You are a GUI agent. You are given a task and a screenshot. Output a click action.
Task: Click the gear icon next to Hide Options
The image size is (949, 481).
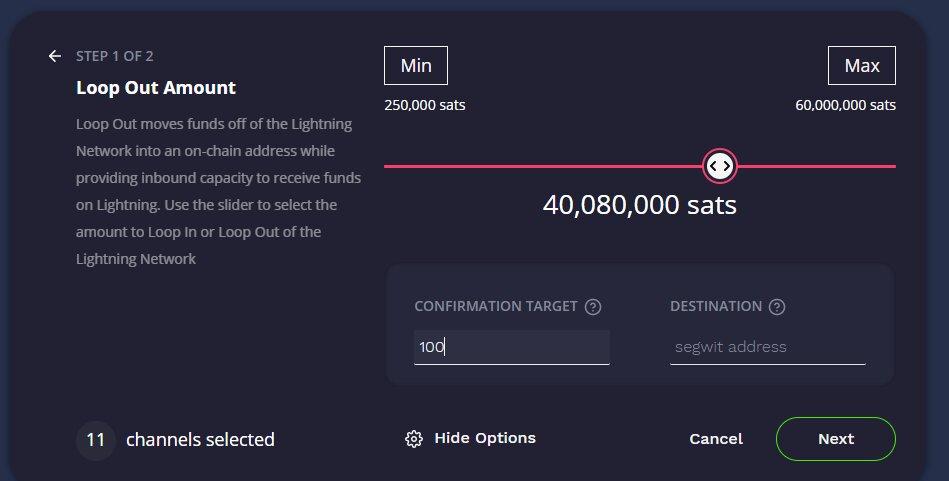414,439
